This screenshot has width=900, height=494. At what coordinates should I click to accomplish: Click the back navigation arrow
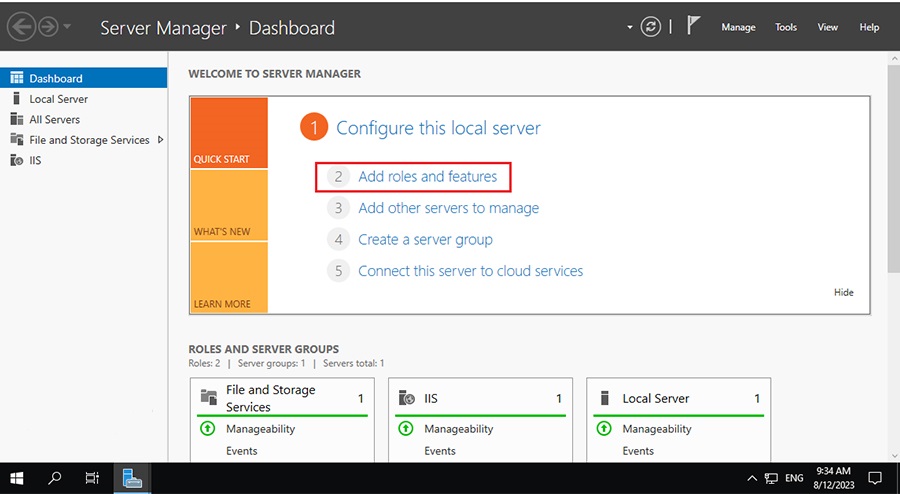pos(21,27)
